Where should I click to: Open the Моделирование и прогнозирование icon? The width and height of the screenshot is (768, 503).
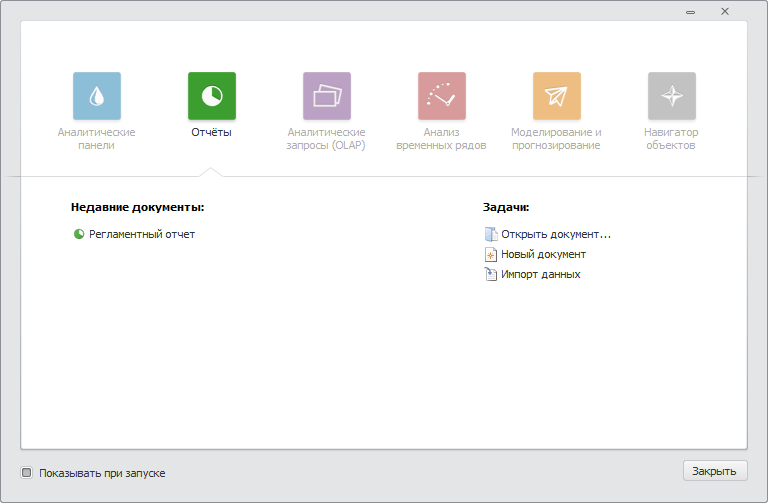[x=557, y=96]
